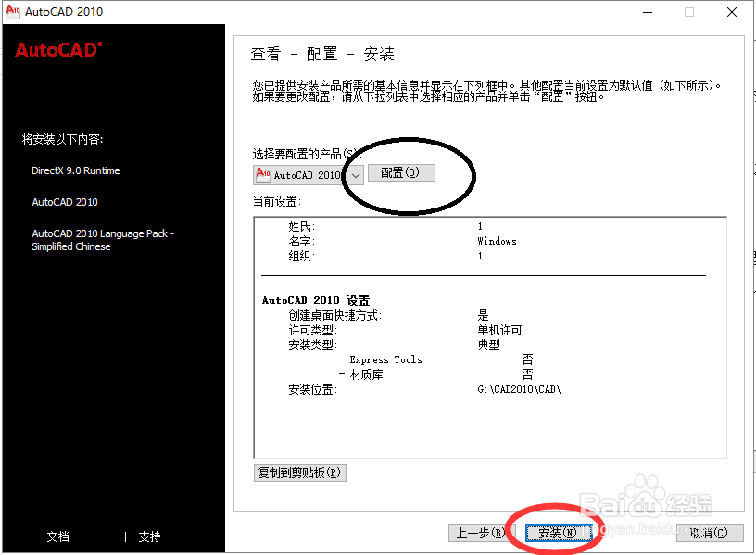The width and height of the screenshot is (756, 555).
Task: Click the 安装位置 path G:\CAD2010\CAD\
Action: [519, 389]
